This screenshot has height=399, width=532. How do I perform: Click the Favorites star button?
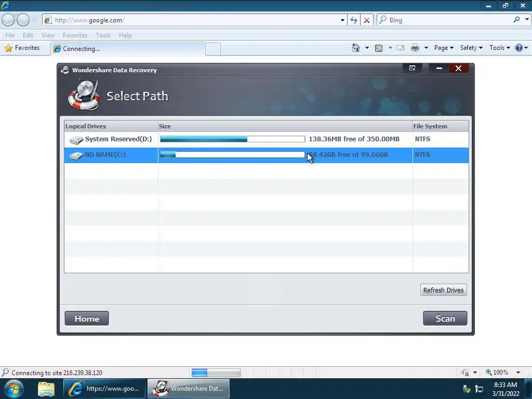(x=22, y=48)
